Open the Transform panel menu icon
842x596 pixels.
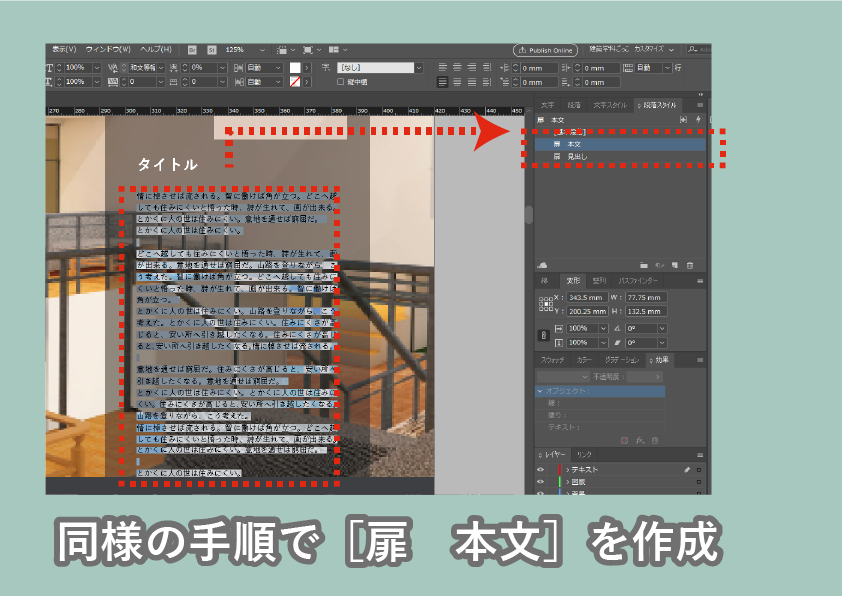point(700,281)
